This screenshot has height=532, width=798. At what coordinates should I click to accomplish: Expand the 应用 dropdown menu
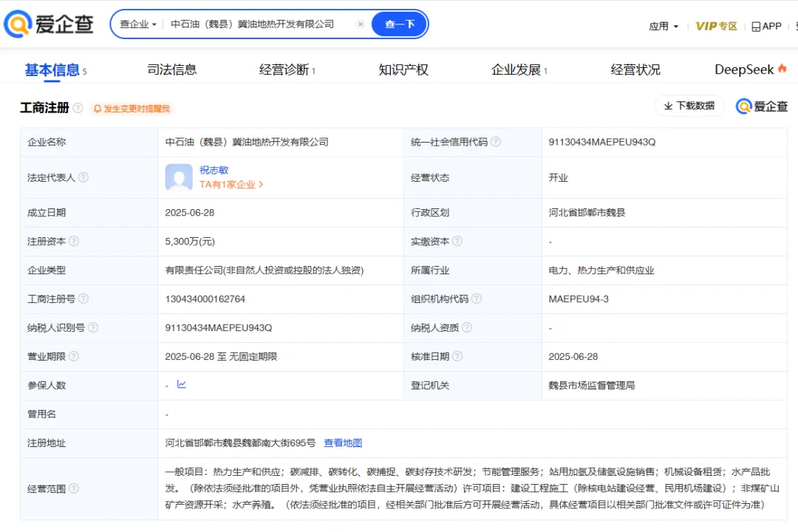click(x=664, y=26)
